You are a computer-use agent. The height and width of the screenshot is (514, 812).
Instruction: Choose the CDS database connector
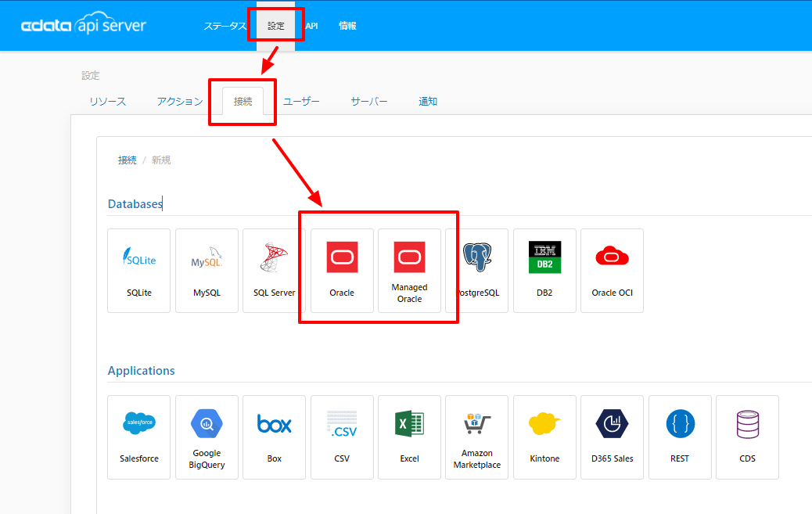click(x=747, y=437)
